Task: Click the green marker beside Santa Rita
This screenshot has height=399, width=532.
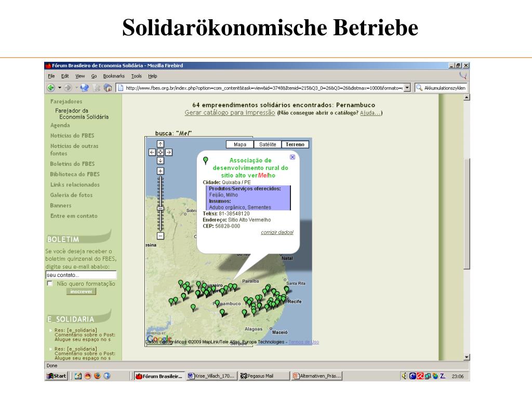Action: click(x=287, y=289)
